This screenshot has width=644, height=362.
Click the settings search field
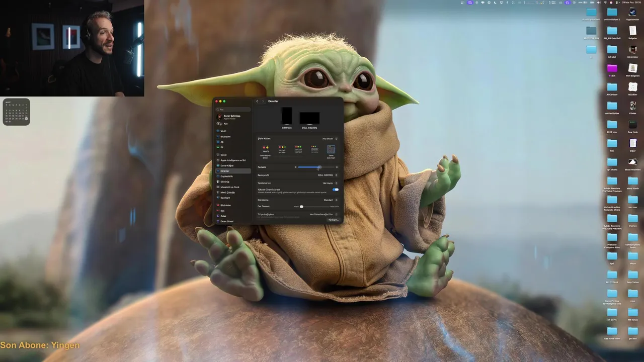233,109
